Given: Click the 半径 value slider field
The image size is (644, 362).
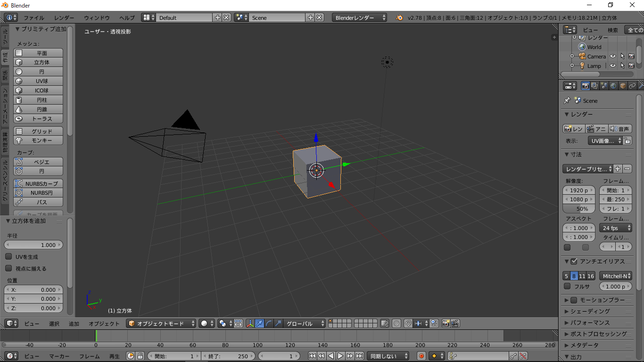Looking at the screenshot, I should 33,245.
